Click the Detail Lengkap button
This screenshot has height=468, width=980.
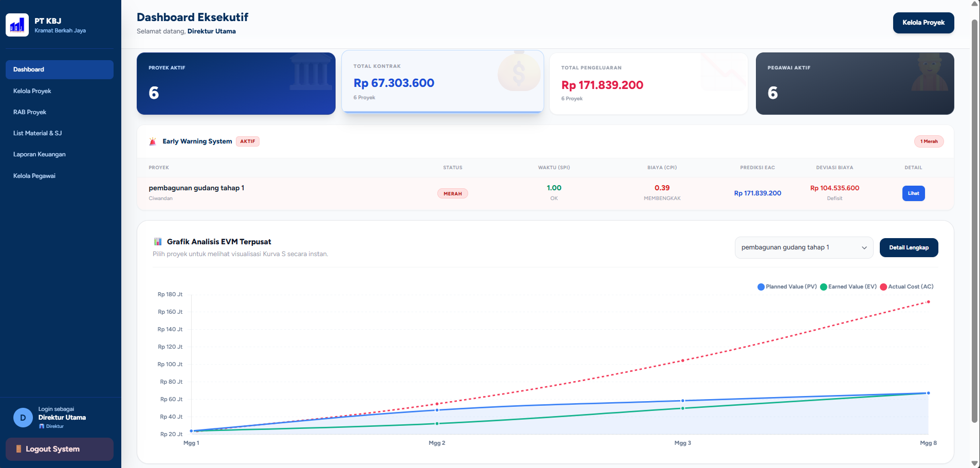point(909,247)
